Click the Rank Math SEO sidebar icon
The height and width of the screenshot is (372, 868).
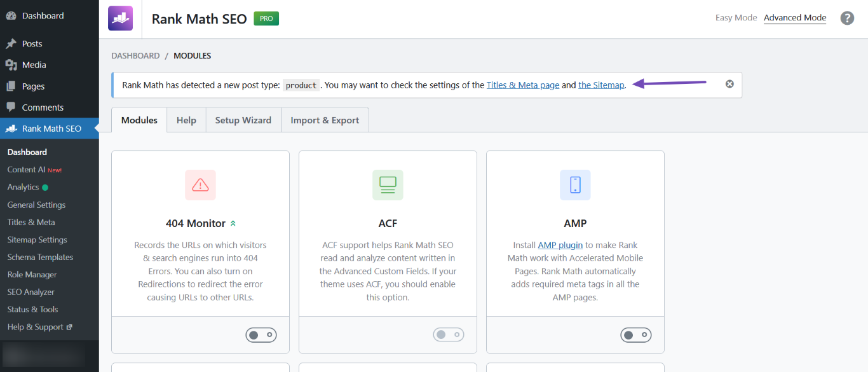coord(11,128)
